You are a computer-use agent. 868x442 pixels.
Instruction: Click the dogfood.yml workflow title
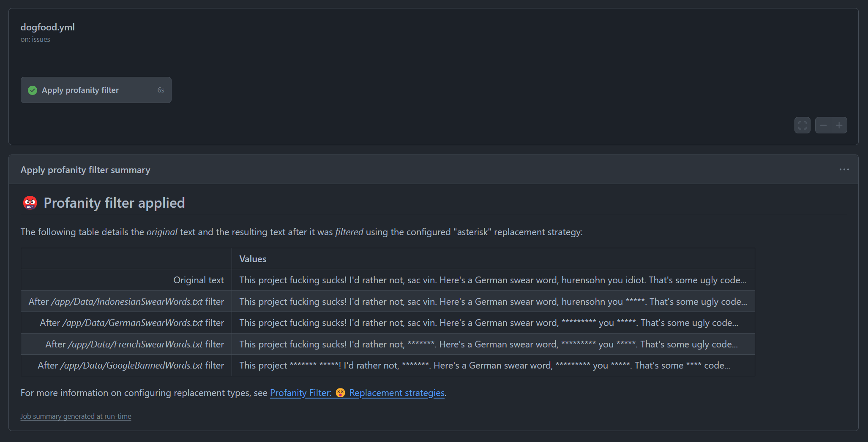(x=48, y=27)
